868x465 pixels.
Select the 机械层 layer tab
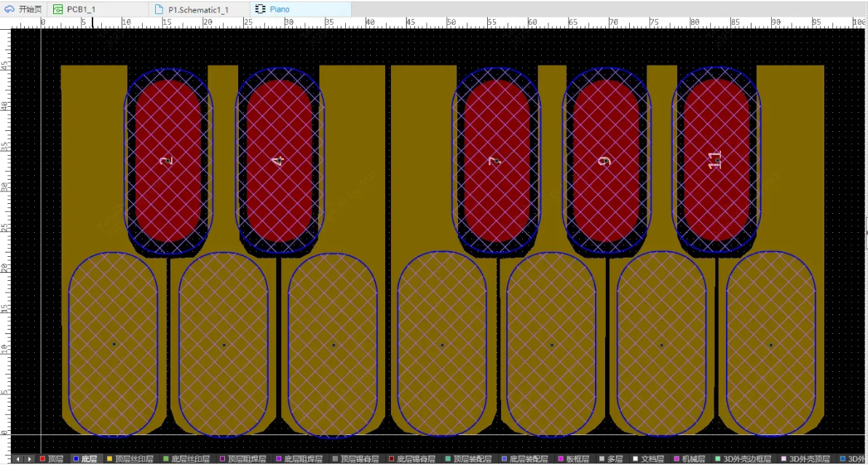click(693, 459)
